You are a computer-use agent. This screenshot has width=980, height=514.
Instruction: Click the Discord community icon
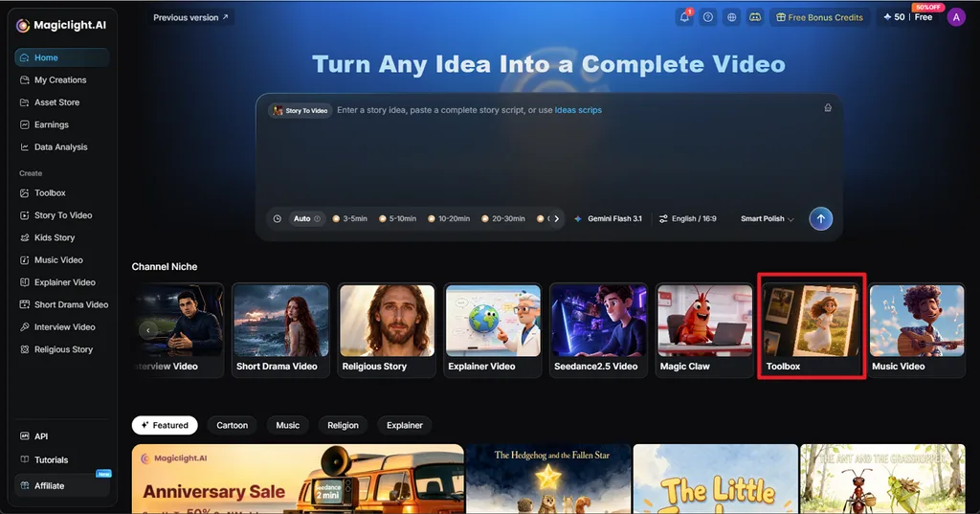click(x=755, y=17)
